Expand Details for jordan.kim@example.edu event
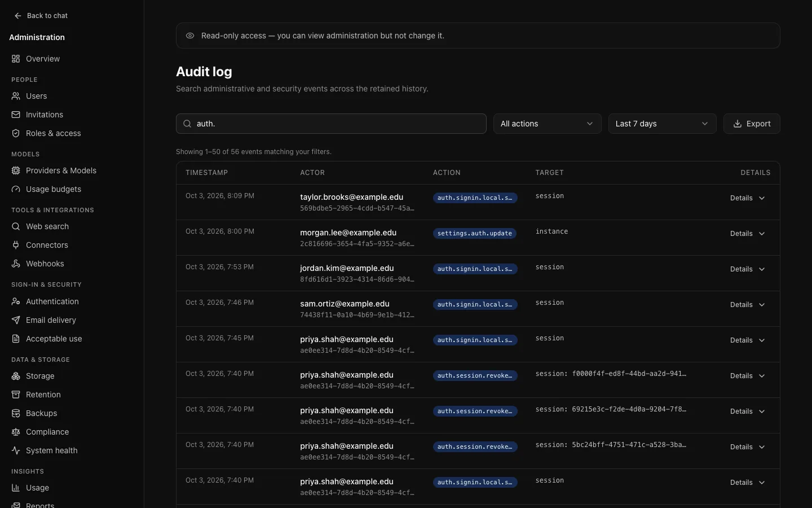Viewport: 812px width, 508px height. coord(747,269)
